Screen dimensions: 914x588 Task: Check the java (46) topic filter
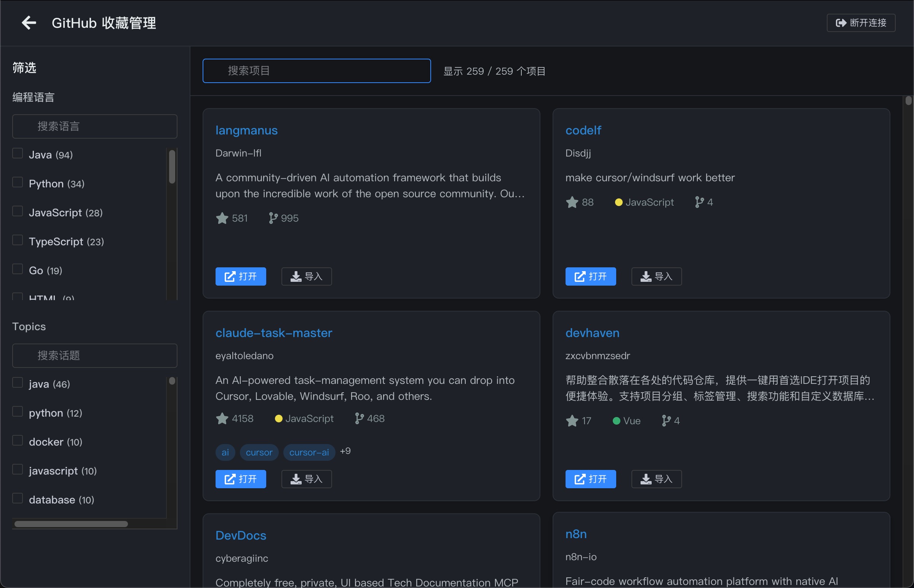(18, 383)
